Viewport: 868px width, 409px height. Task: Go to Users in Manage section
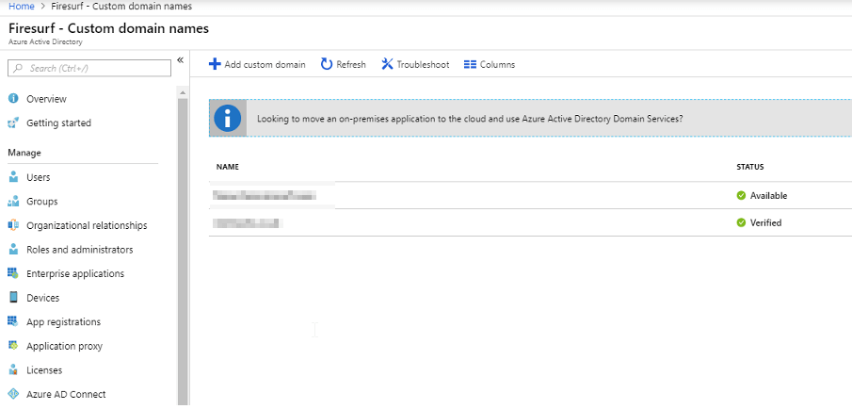click(39, 177)
